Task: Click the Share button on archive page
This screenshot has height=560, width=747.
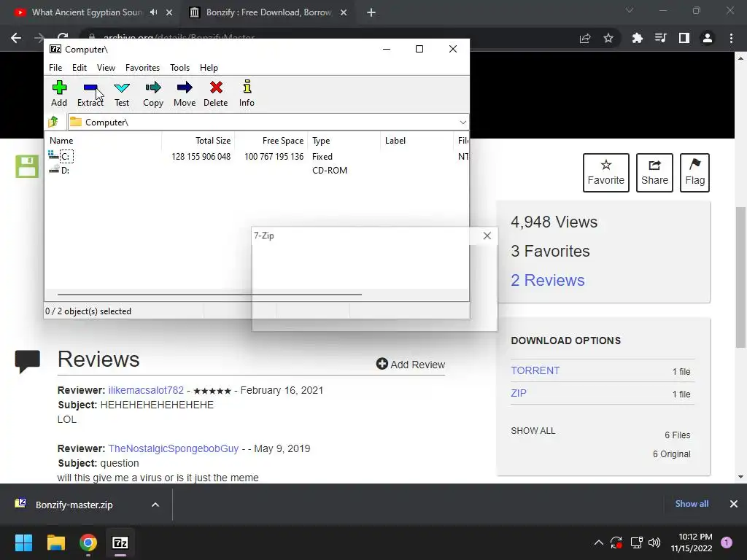Action: [x=654, y=173]
